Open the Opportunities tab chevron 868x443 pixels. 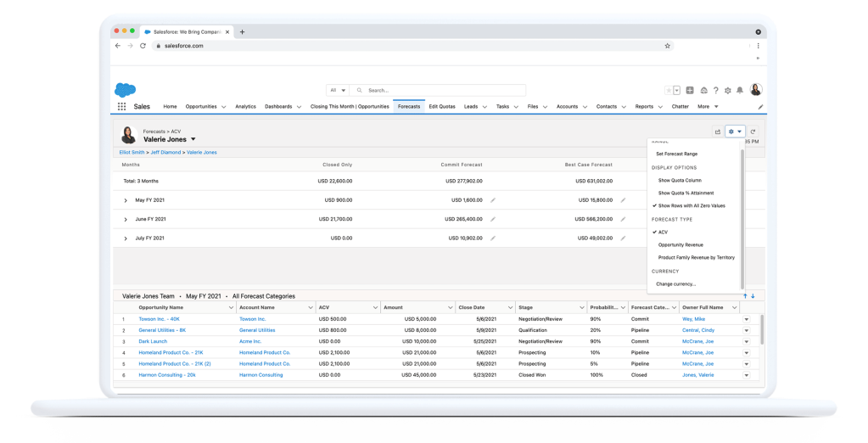tap(224, 107)
